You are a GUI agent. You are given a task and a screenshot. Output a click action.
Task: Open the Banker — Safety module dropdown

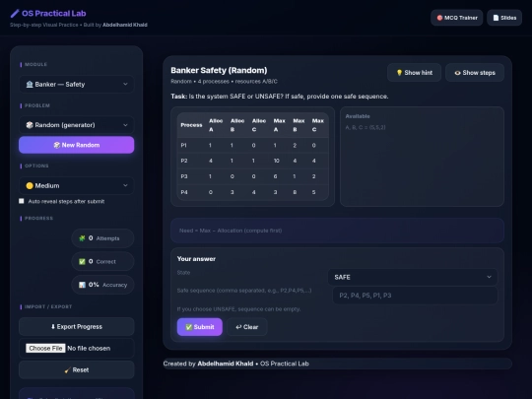76,84
